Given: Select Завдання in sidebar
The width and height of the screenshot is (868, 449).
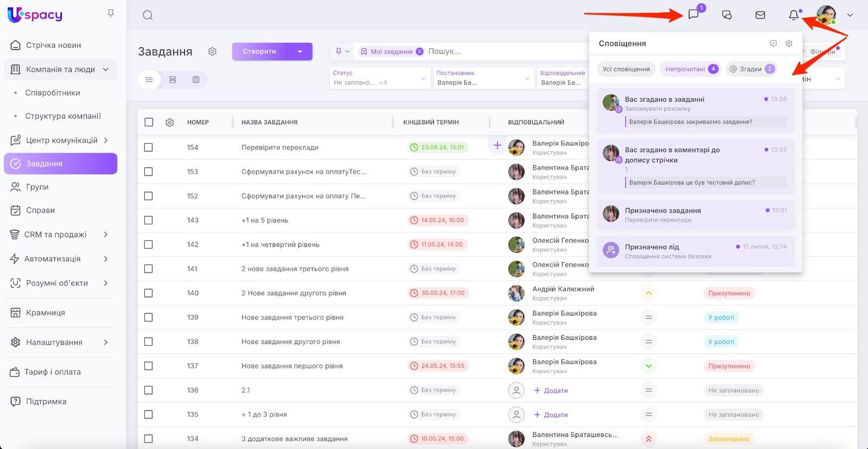Looking at the screenshot, I should click(60, 163).
